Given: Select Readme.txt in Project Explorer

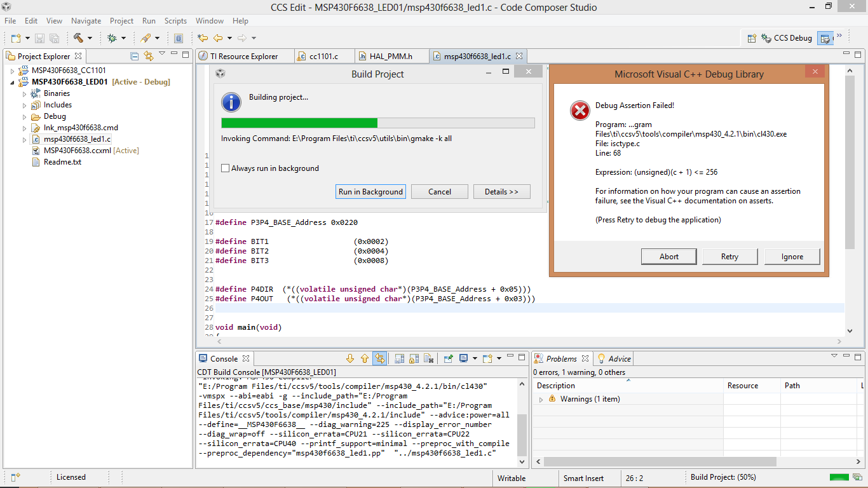Looking at the screenshot, I should coord(62,162).
